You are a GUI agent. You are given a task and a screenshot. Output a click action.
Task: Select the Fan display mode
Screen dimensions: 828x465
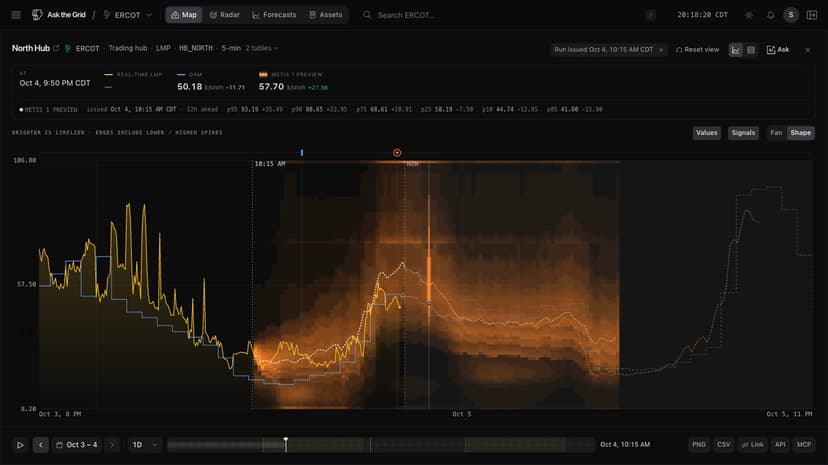coord(776,133)
